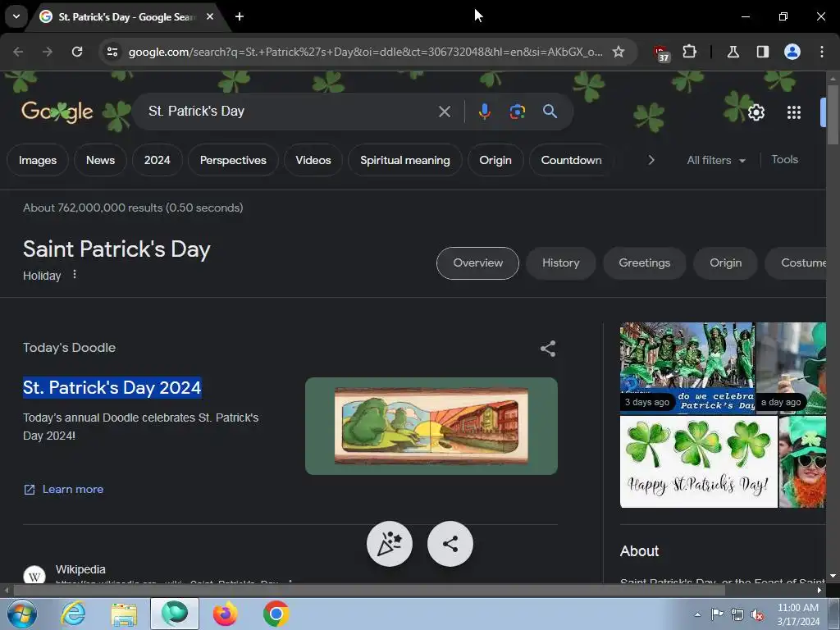Click the muted volume tray icon
The height and width of the screenshot is (630, 840).
[757, 614]
